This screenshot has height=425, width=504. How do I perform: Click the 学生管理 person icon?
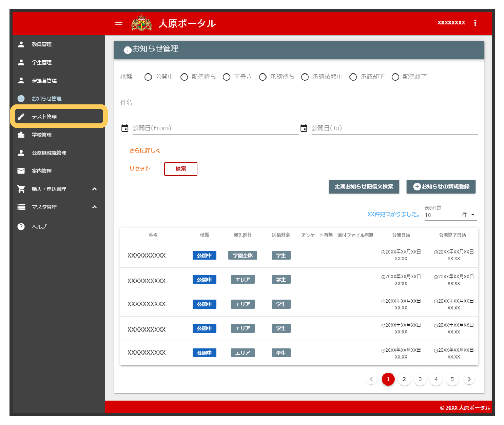pos(21,62)
